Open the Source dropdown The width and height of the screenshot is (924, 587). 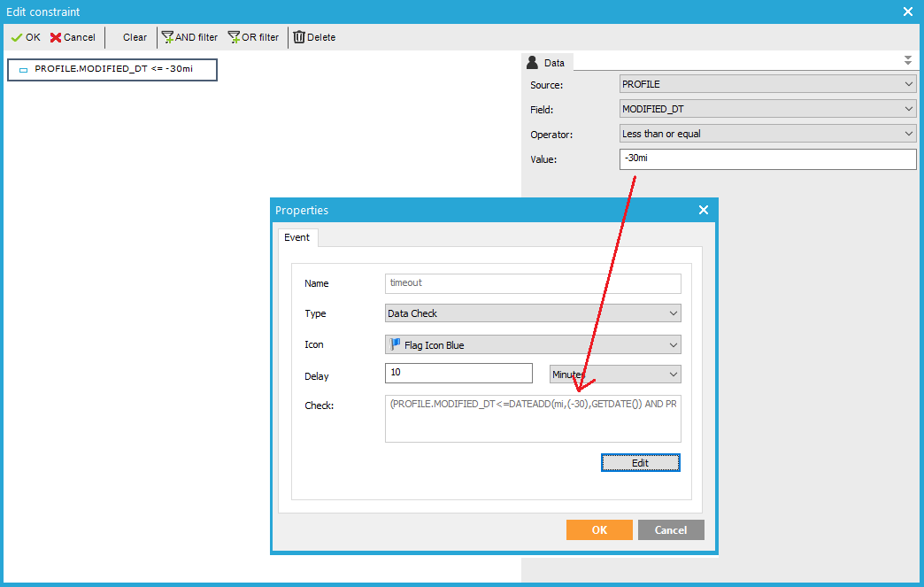[x=768, y=84]
